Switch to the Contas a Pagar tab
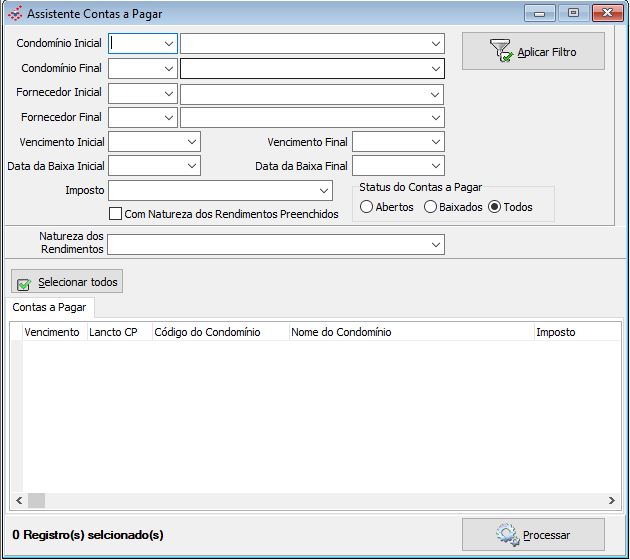 49,307
